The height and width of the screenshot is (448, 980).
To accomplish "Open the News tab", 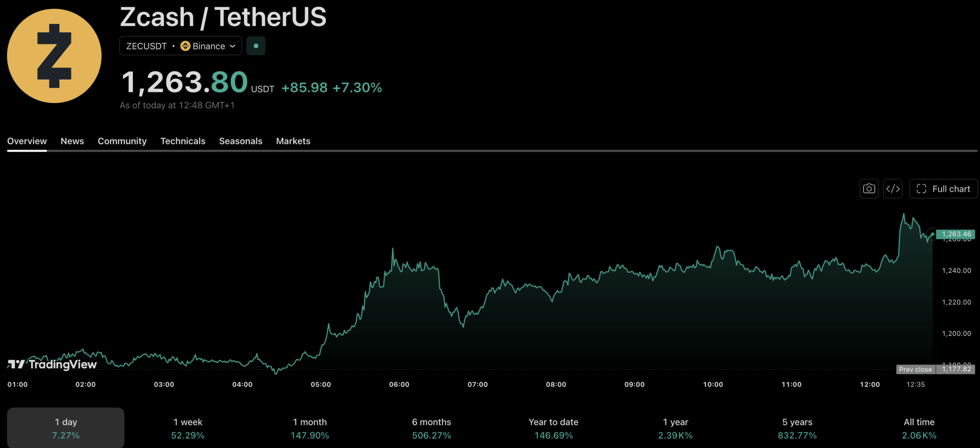I will (x=72, y=141).
